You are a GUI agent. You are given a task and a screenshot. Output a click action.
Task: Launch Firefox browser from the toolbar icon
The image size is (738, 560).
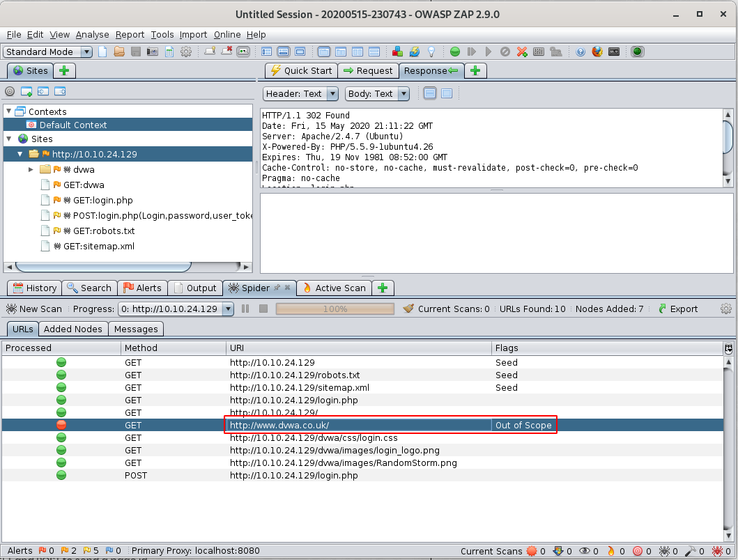pos(596,51)
